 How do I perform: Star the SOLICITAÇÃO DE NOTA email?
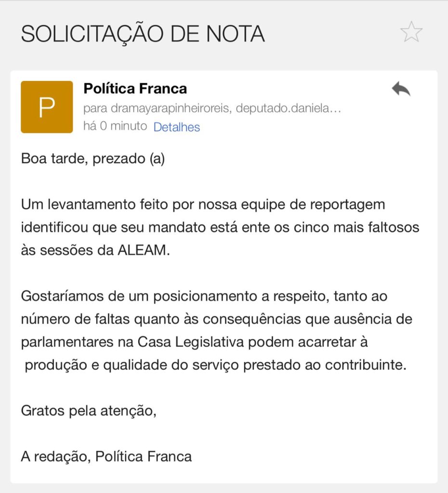411,33
